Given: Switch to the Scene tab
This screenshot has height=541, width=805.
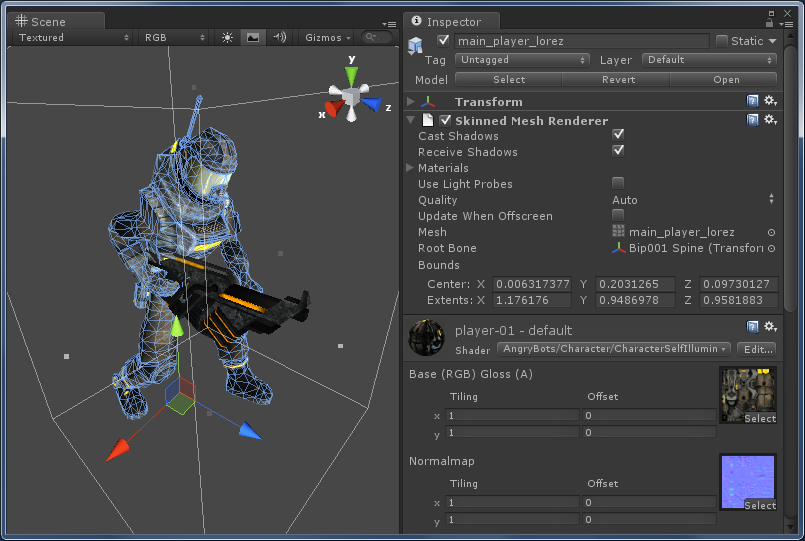Looking at the screenshot, I should tap(49, 21).
